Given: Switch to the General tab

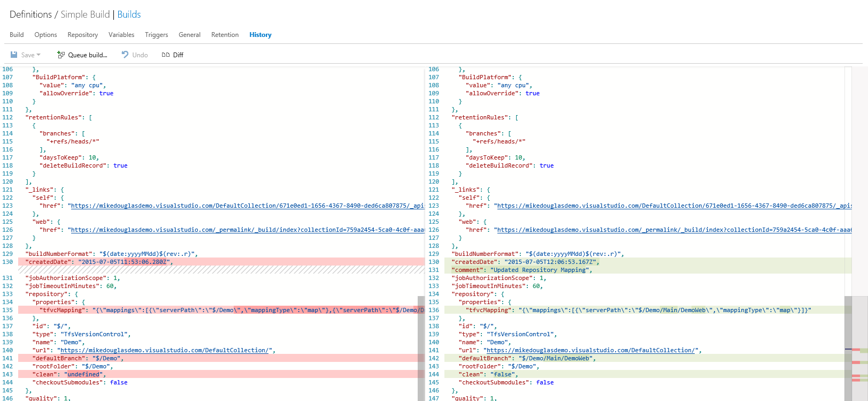Looking at the screenshot, I should 189,35.
